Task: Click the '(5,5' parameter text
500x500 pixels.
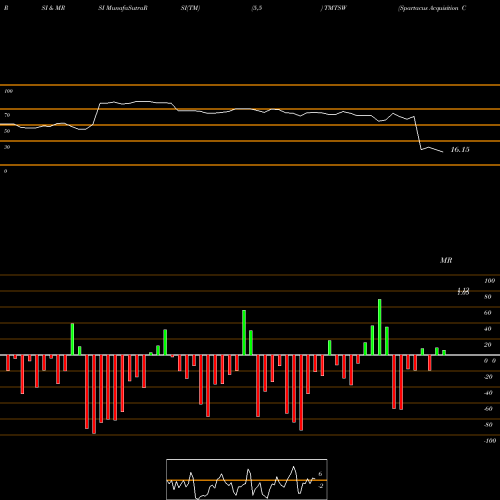Action: click(x=257, y=8)
